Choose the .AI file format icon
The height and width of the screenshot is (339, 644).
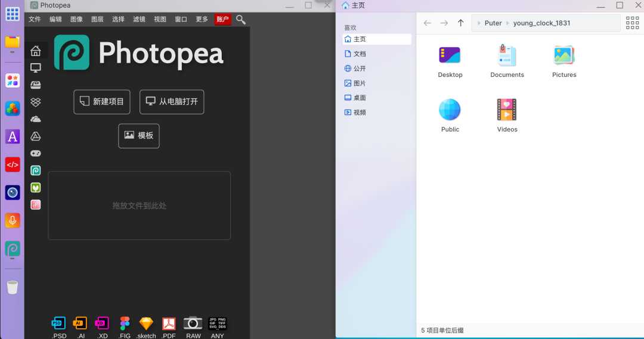(80, 328)
